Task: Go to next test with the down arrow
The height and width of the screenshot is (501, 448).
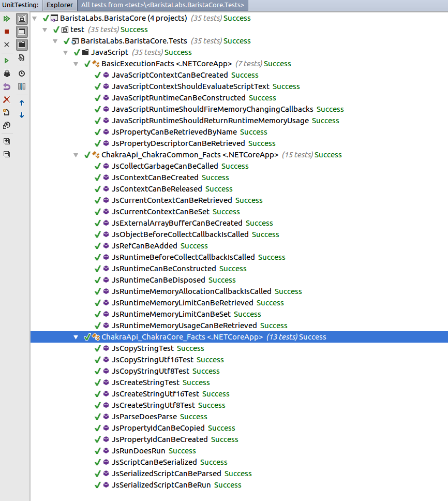Action: 22,115
